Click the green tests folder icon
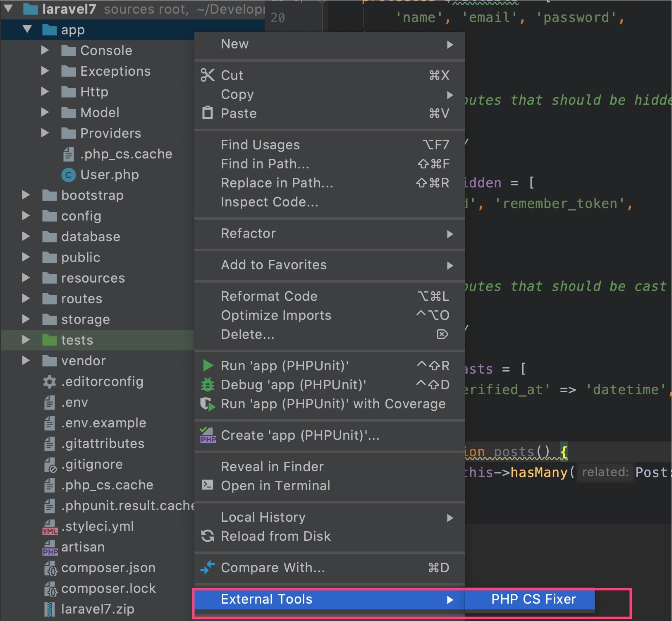Screen dimensions: 672x621 click(50, 340)
